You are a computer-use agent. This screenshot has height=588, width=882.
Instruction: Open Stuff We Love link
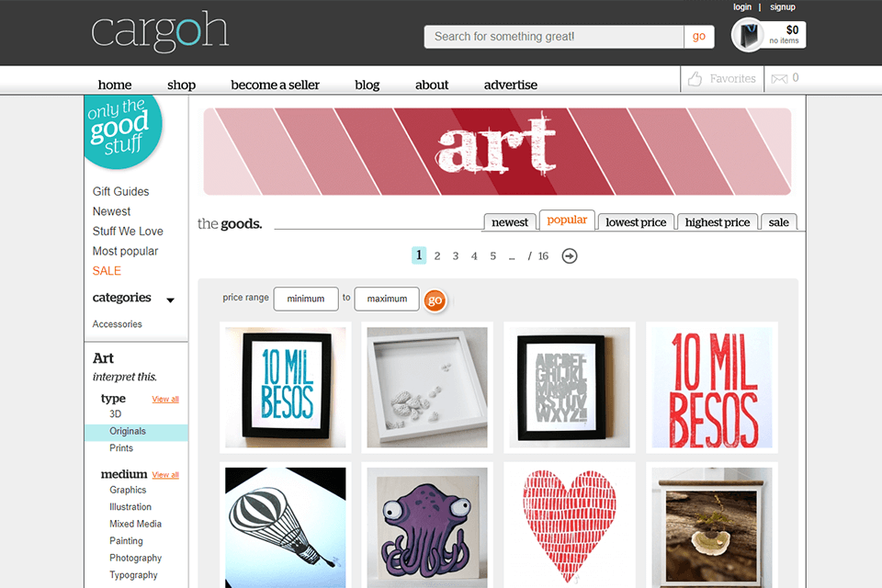click(128, 232)
